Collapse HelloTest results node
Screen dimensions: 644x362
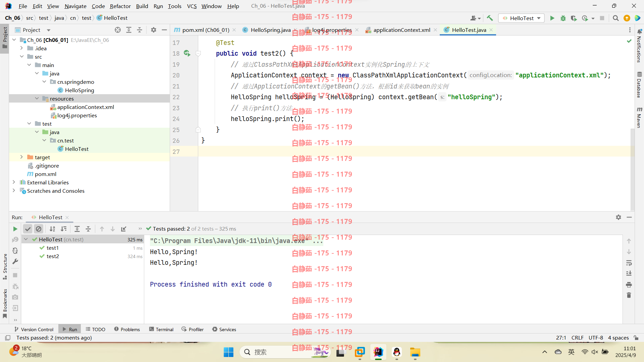tap(26, 239)
